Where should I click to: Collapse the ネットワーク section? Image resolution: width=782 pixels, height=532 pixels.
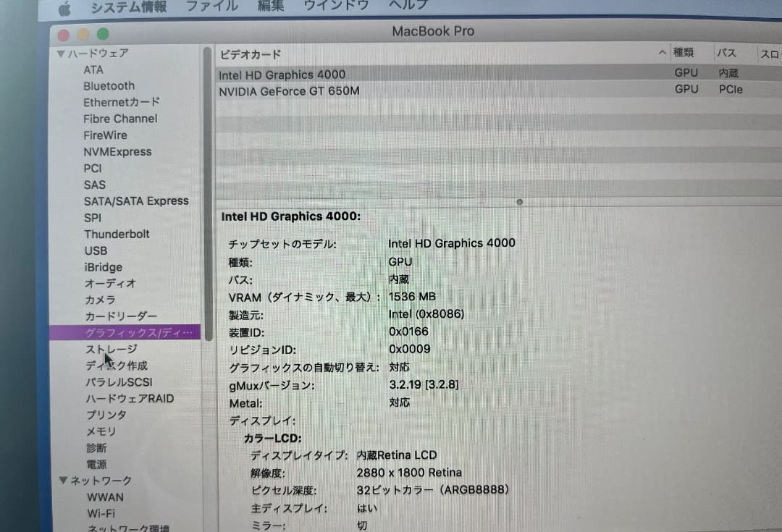[x=64, y=480]
